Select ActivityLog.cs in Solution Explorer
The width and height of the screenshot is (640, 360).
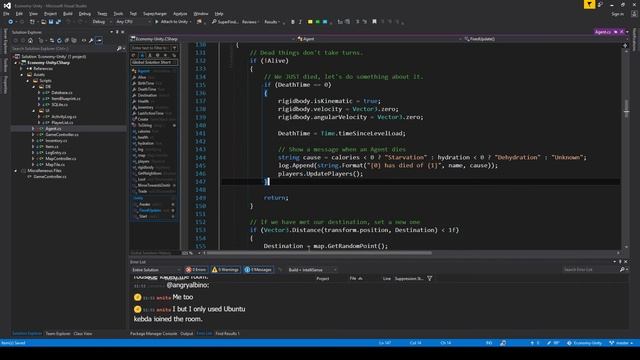coord(64,117)
